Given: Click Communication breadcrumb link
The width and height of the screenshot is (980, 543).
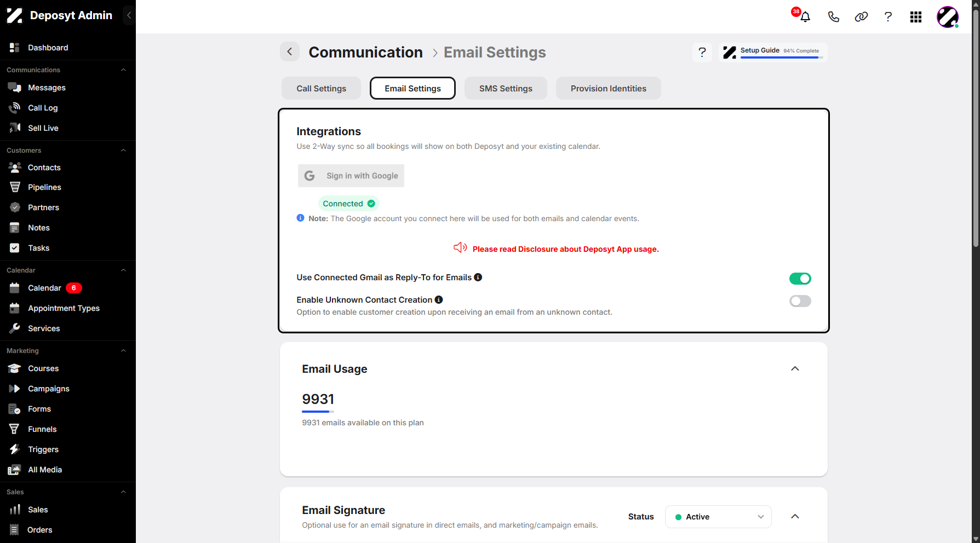Looking at the screenshot, I should click(x=365, y=52).
